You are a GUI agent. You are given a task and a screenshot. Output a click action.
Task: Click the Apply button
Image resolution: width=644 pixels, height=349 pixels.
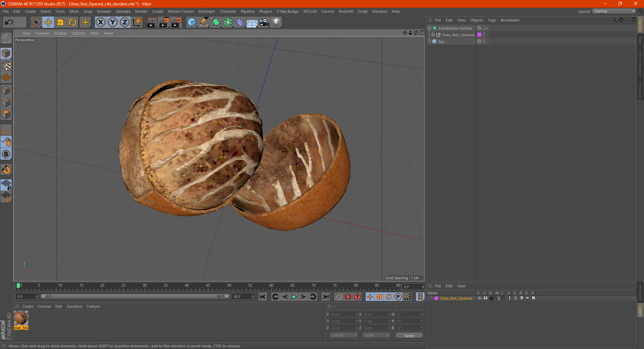click(409, 336)
